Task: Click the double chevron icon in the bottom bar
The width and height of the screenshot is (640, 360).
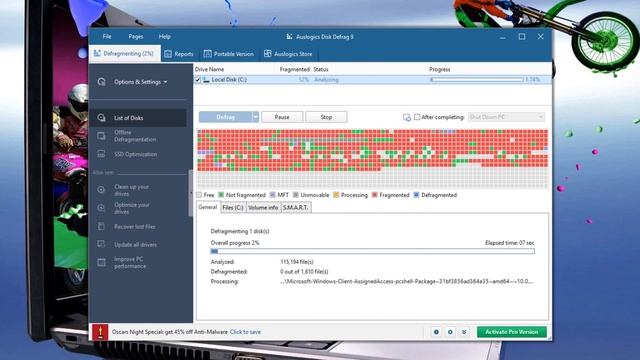Action: click(x=464, y=332)
